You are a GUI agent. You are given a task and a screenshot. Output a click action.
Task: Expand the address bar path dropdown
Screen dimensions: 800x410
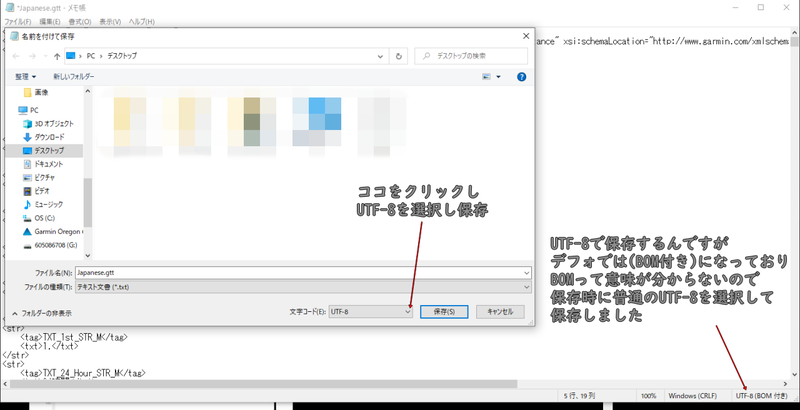pos(380,56)
